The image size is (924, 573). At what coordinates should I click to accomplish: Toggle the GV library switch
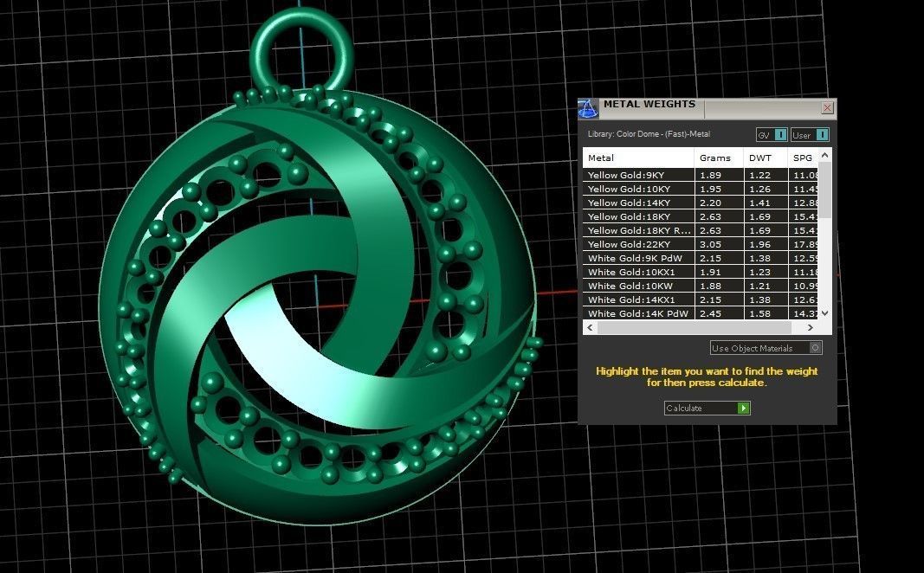coord(772,135)
